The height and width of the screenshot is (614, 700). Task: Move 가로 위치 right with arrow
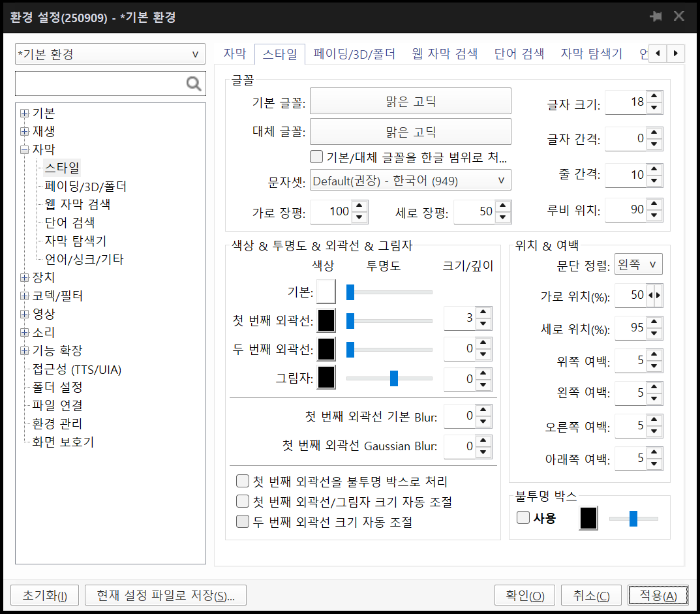pos(658,295)
